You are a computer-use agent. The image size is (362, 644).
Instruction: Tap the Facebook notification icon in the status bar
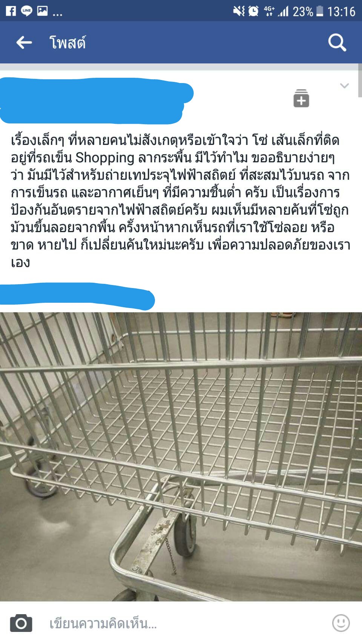(x=11, y=11)
